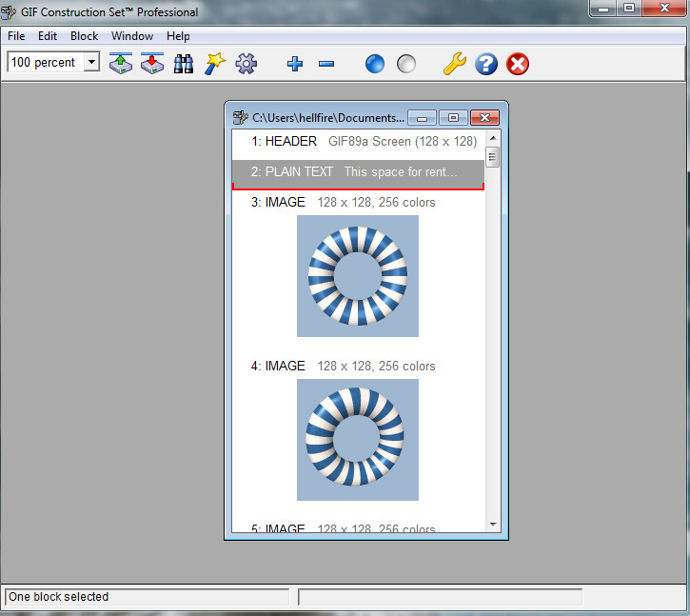Click the red X exit toolbar icon

coord(518,65)
